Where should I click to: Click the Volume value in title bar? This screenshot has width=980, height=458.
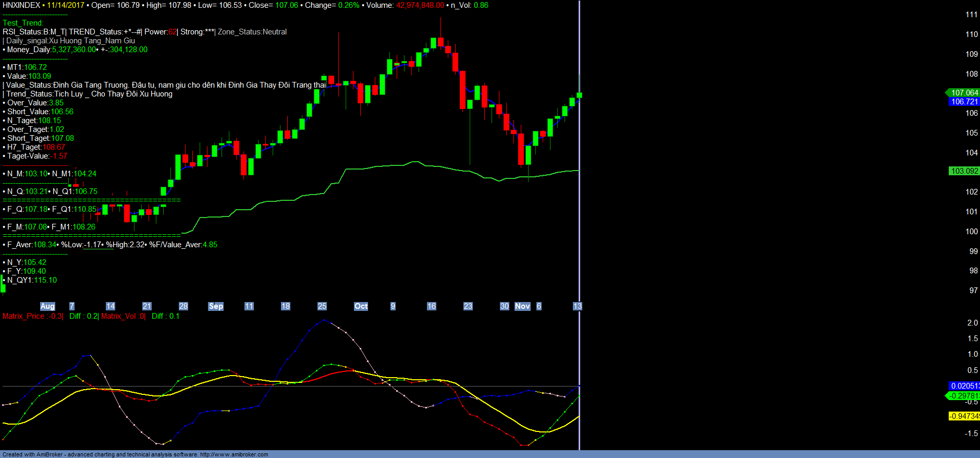(420, 5)
